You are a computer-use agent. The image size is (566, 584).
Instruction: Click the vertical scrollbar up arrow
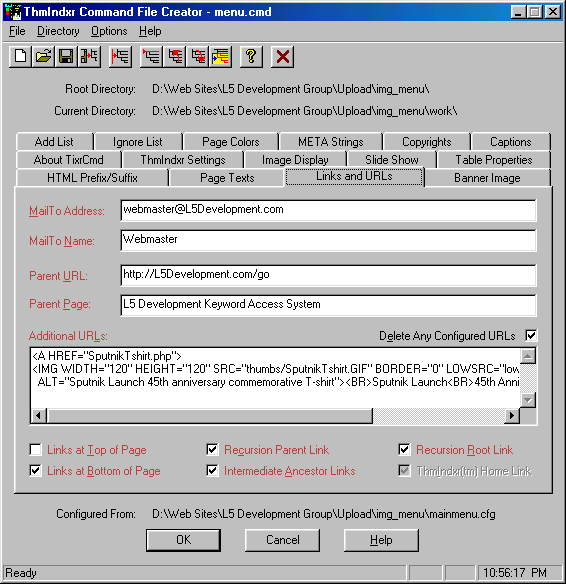(528, 356)
